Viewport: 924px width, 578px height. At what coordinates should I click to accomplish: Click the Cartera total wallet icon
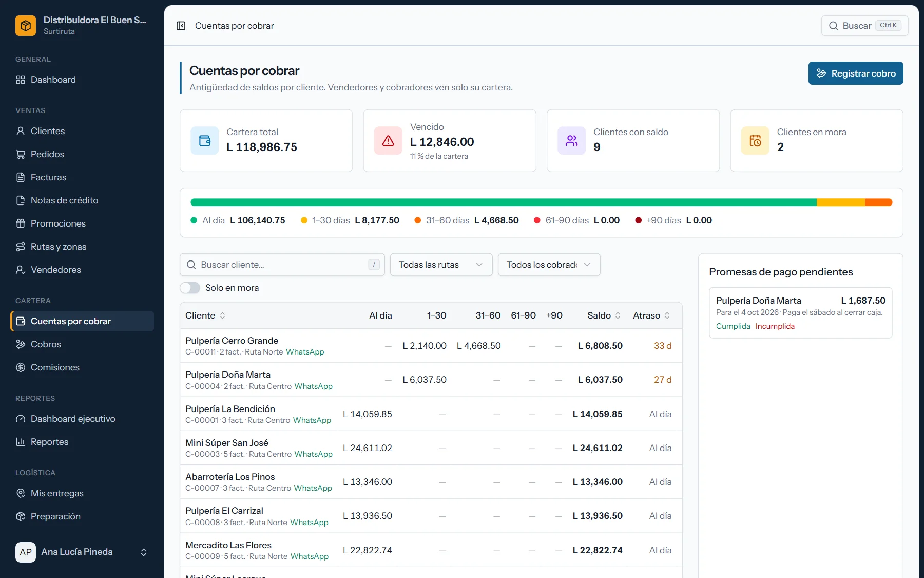205,141
